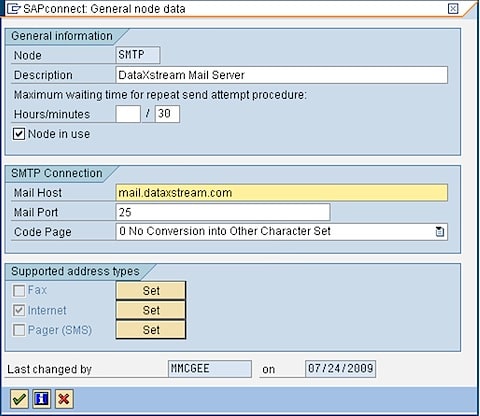The width and height of the screenshot is (480, 416).
Task: Click the 07/24/2009 date field
Action: (x=340, y=369)
